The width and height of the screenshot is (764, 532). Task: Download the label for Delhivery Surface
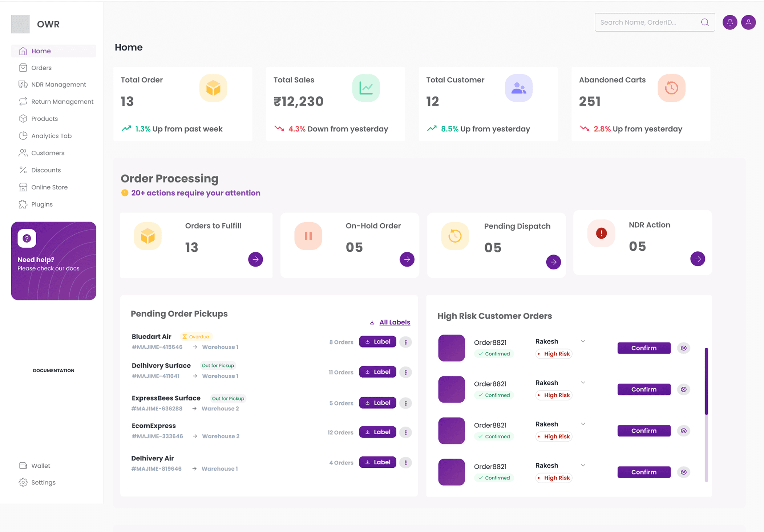[377, 372]
